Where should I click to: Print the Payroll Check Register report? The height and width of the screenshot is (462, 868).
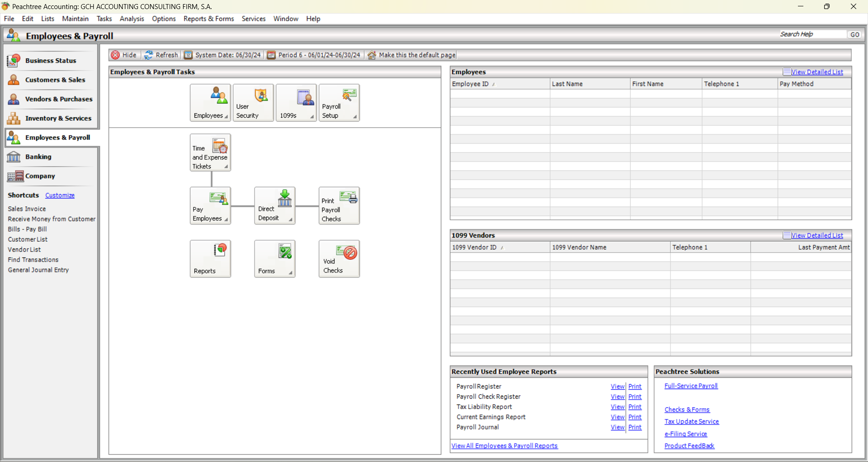tap(635, 397)
